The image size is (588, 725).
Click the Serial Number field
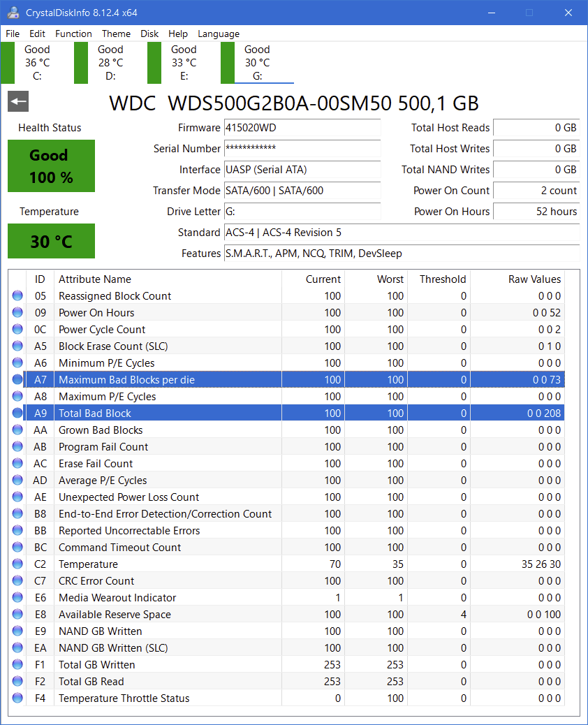(302, 149)
